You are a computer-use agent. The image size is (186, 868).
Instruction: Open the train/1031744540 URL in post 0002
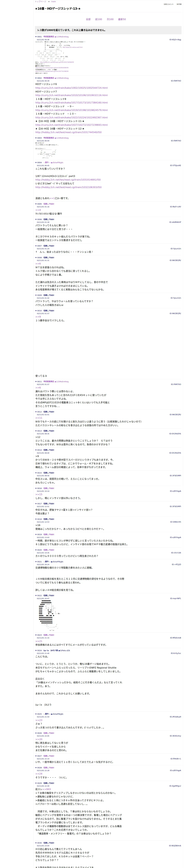tap(69, 132)
